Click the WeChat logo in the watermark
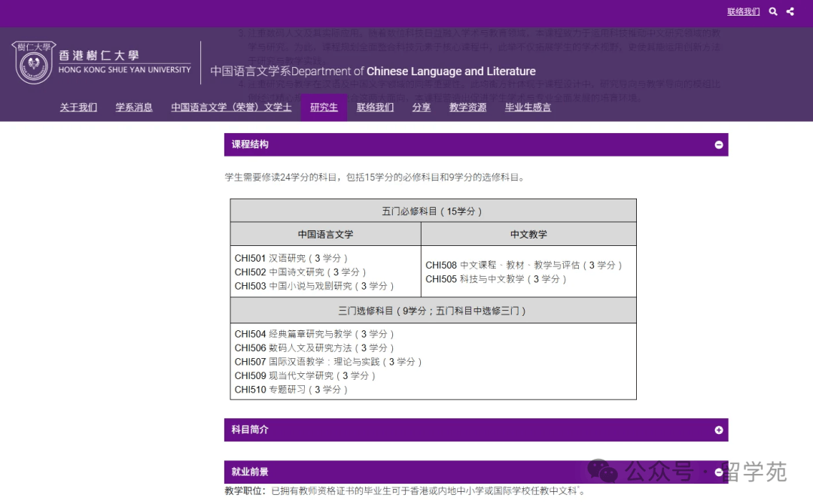Screen dimensions: 813x504 (x=603, y=472)
